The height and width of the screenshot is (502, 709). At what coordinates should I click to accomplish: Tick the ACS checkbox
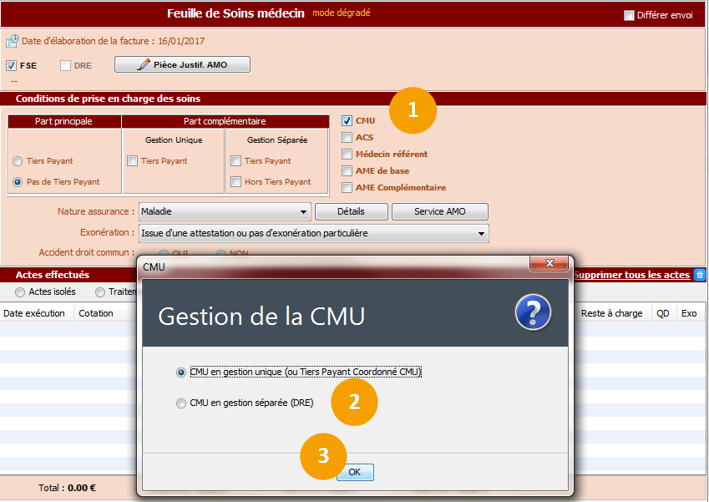coord(347,138)
